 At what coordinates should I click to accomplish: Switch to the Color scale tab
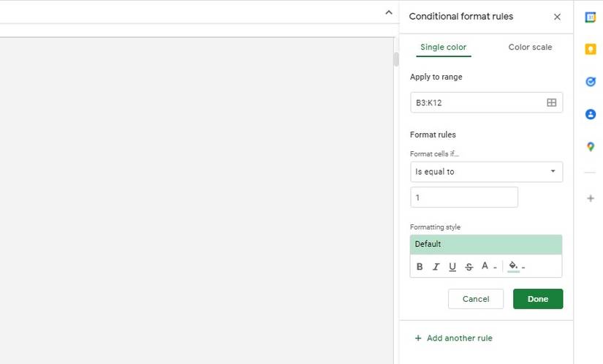click(x=530, y=48)
